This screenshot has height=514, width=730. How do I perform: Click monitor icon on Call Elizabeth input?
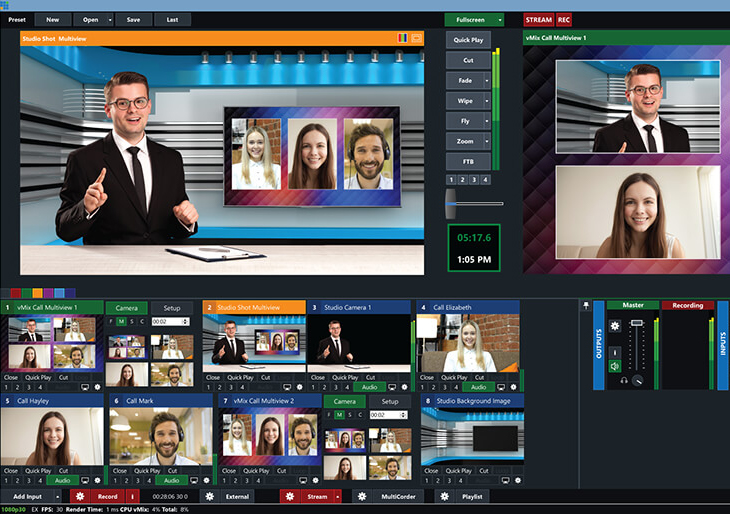(501, 387)
